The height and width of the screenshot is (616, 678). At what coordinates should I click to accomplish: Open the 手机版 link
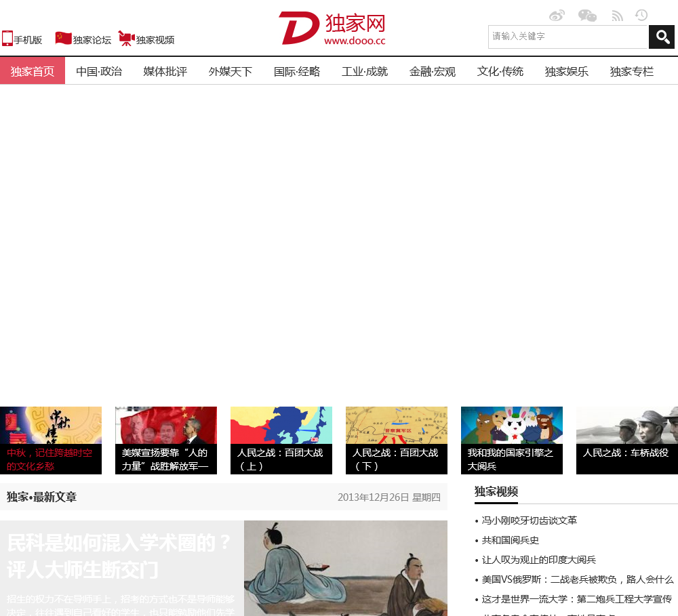(28, 40)
